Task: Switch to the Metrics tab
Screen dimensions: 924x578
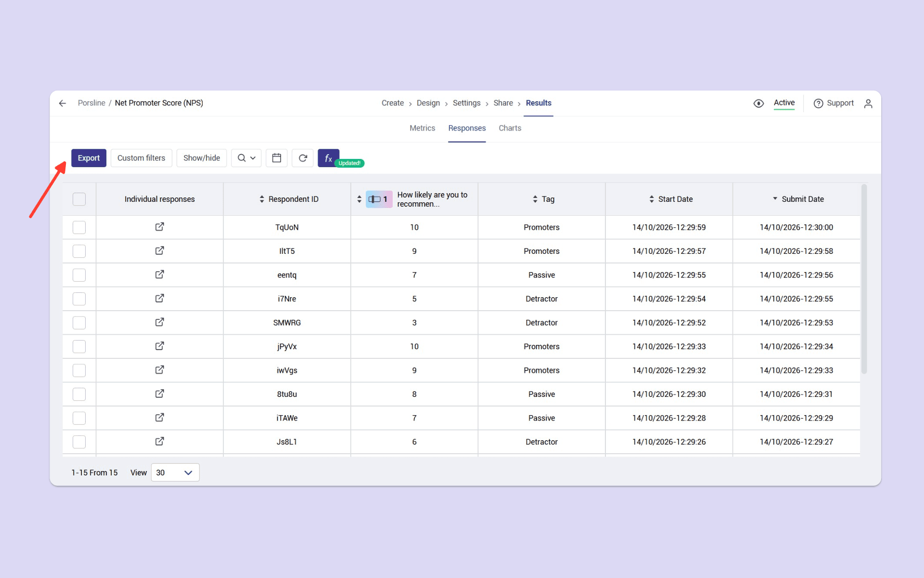Action: point(422,128)
